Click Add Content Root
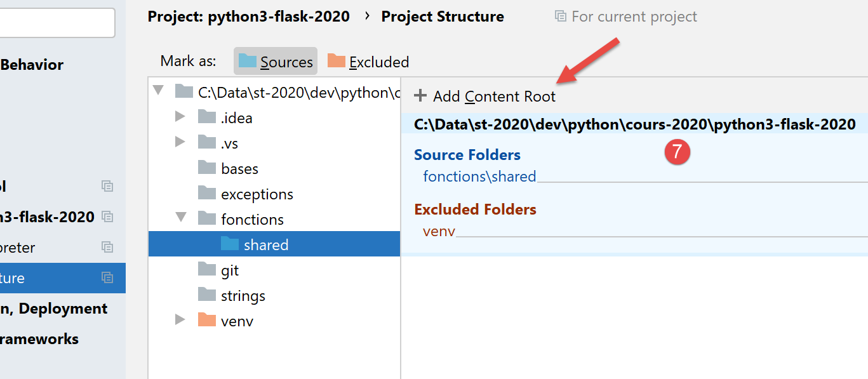Screen dimensions: 868x379 pos(493,96)
